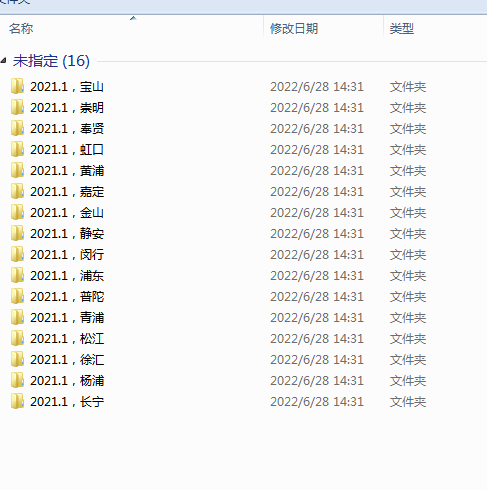Click the folder icon beside 2021.1，崇明
Viewport: 487px width, 490px height.
17,107
